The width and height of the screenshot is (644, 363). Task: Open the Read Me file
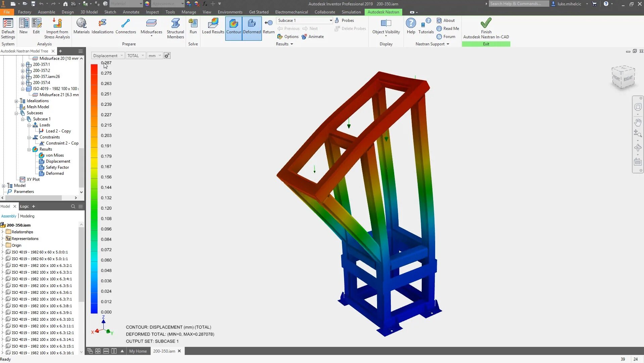448,29
